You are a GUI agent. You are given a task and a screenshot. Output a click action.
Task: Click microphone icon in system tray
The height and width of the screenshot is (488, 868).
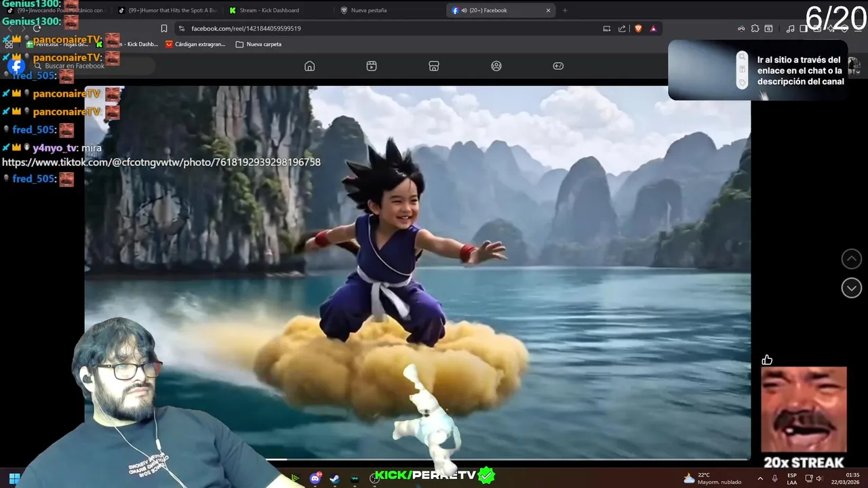click(x=775, y=479)
